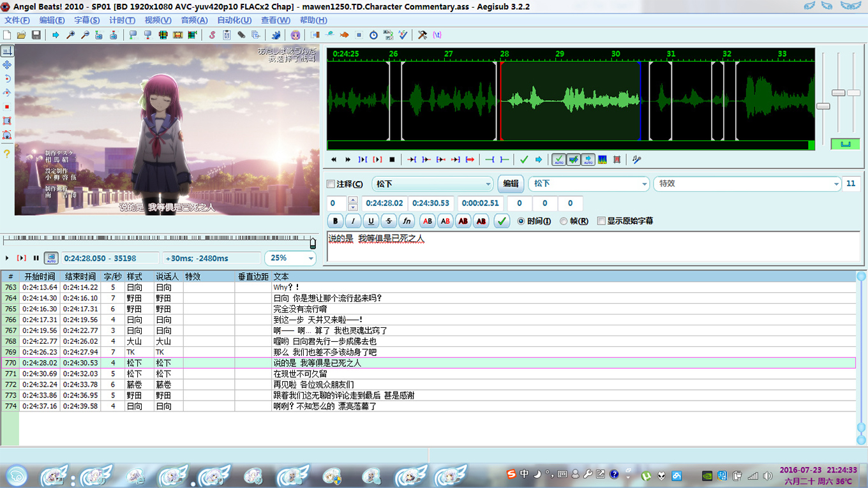Open the 松下 actor dropdown
Image resolution: width=868 pixels, height=488 pixels.
[x=588, y=184]
